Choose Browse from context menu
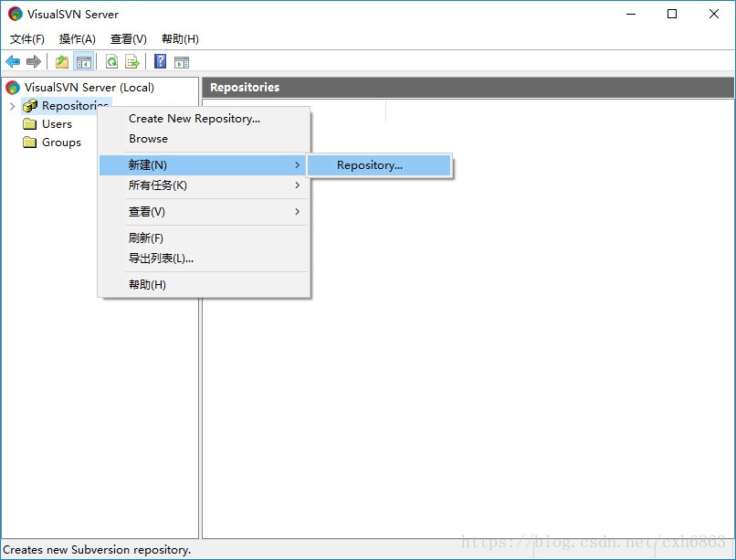 tap(205, 139)
